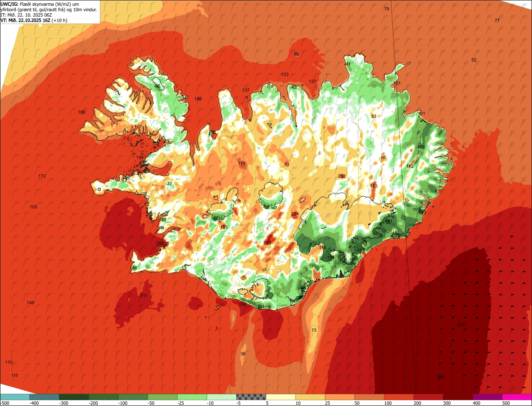The image size is (532, 406).
Task: Click the value 202 in the interior
Action: (342, 176)
